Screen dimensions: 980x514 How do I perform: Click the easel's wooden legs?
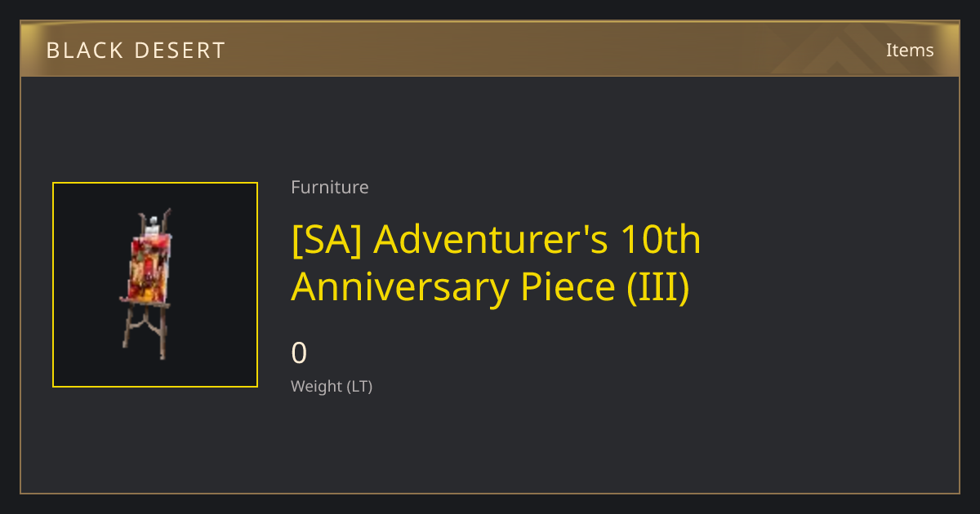pyautogui.click(x=146, y=330)
